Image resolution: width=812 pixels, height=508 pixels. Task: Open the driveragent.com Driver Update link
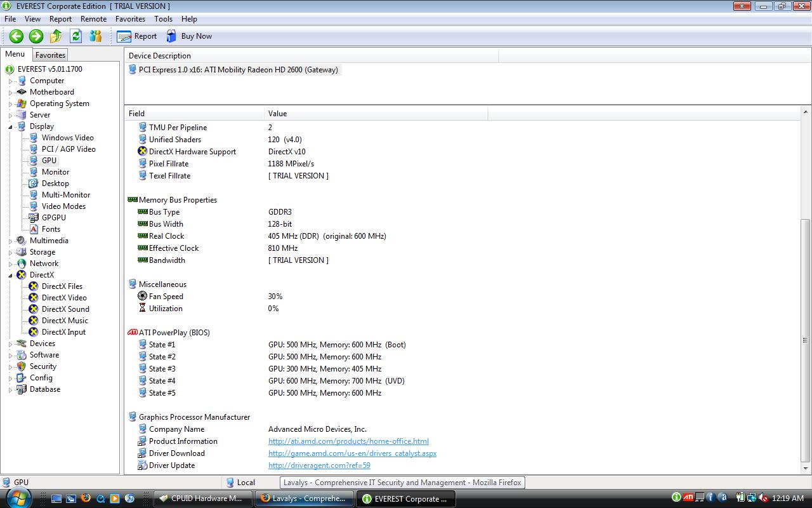(x=319, y=465)
